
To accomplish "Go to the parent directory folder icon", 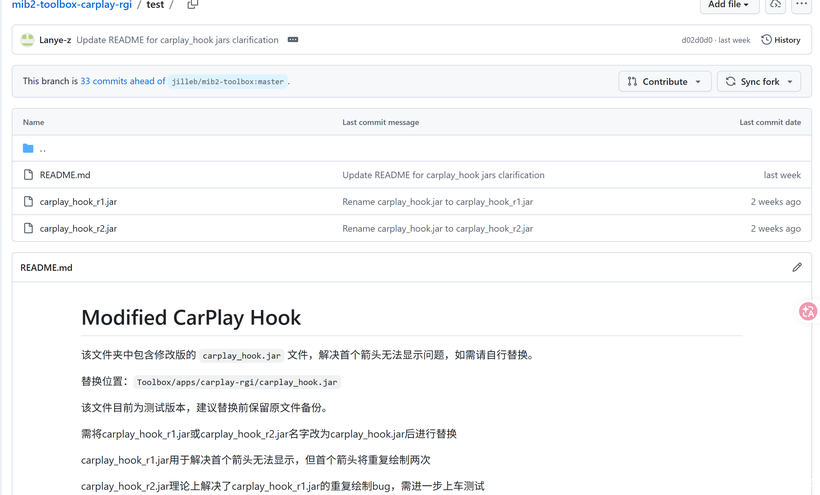I will (28, 148).
